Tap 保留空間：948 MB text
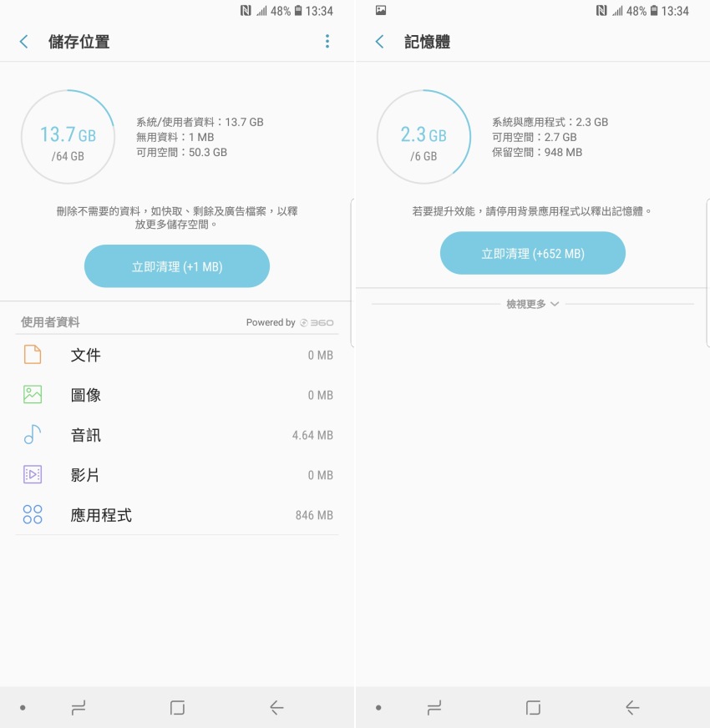Image resolution: width=710 pixels, height=728 pixels. (x=537, y=152)
